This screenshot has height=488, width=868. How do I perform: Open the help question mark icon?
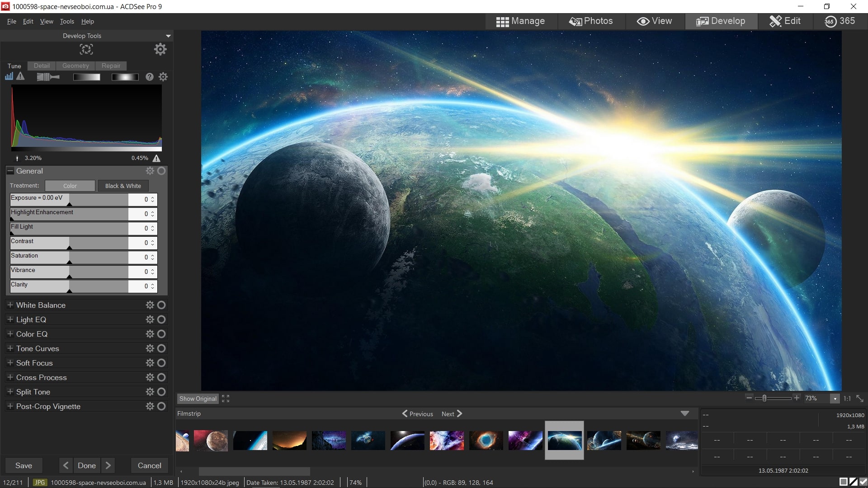click(x=150, y=77)
